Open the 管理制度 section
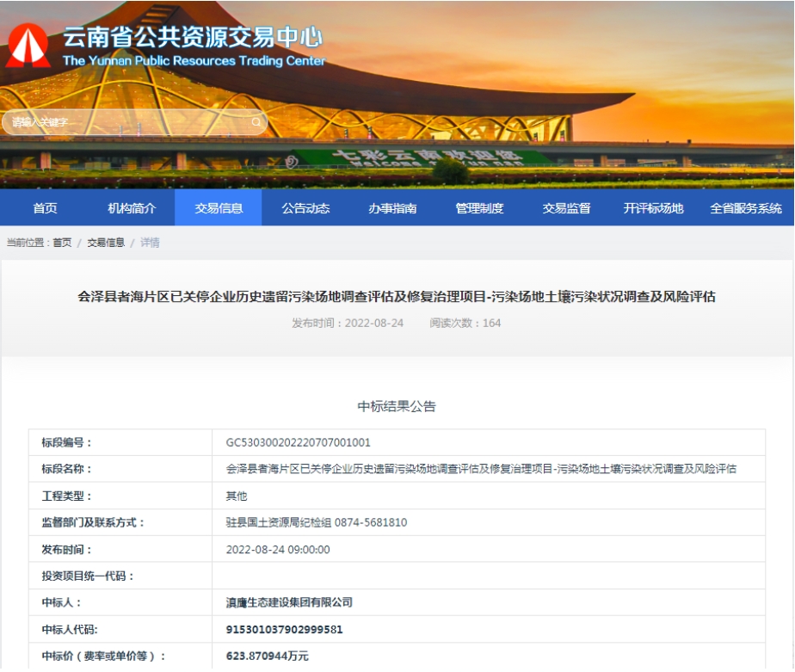This screenshot has width=795, height=672. 482,207
